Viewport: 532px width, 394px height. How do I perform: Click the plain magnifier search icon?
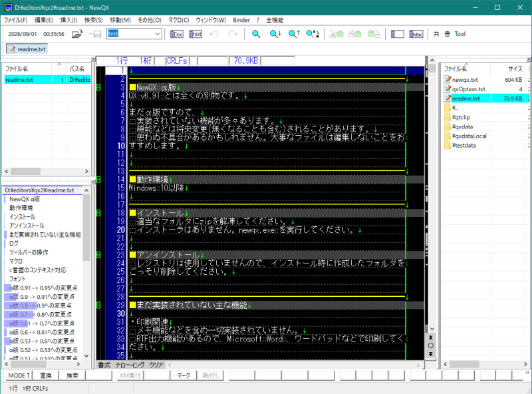[256, 34]
